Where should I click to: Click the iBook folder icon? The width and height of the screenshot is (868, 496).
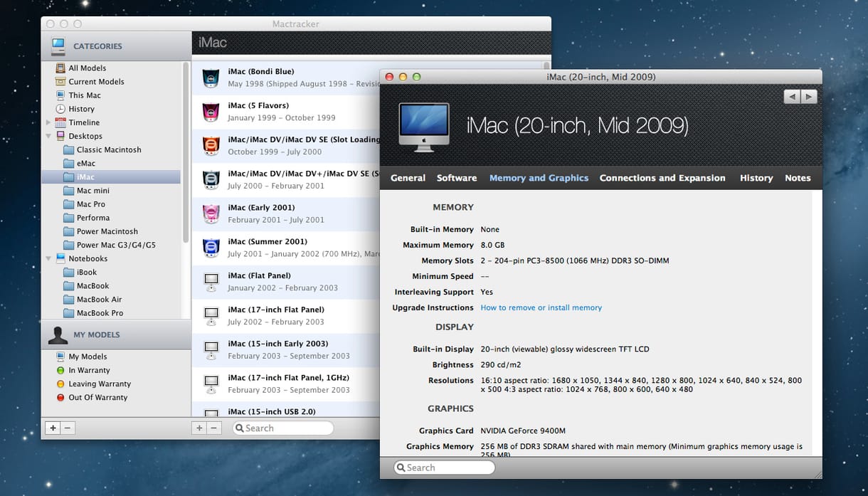click(x=69, y=273)
